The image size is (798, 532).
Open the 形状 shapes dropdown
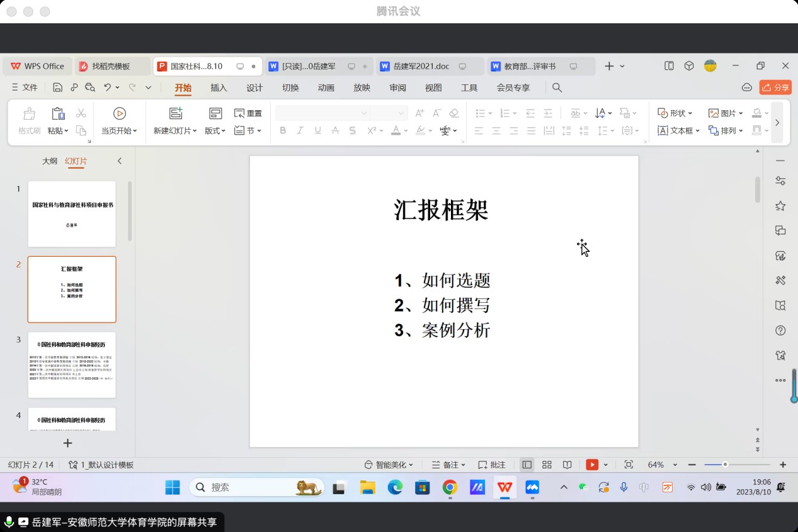pos(675,113)
